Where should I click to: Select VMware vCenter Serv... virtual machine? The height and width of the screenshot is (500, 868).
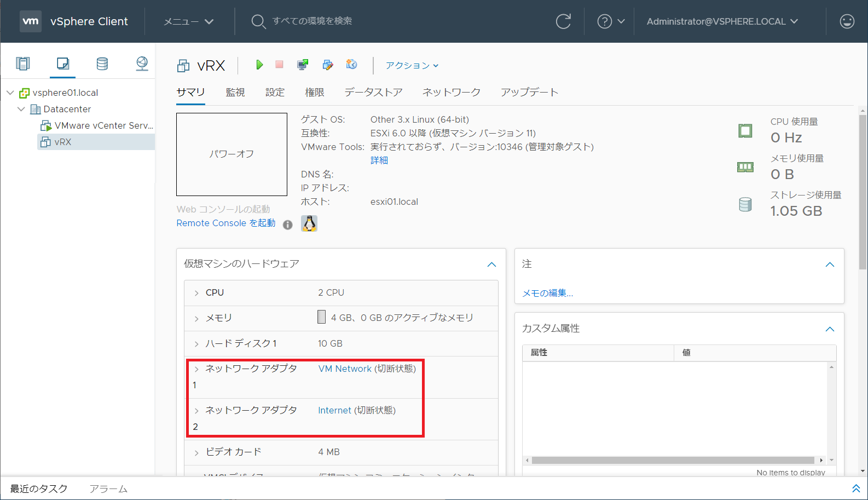104,125
